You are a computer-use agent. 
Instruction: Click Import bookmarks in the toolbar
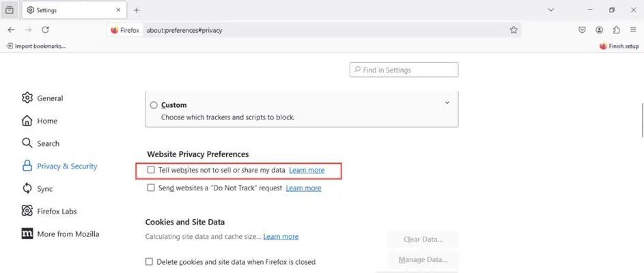click(36, 46)
